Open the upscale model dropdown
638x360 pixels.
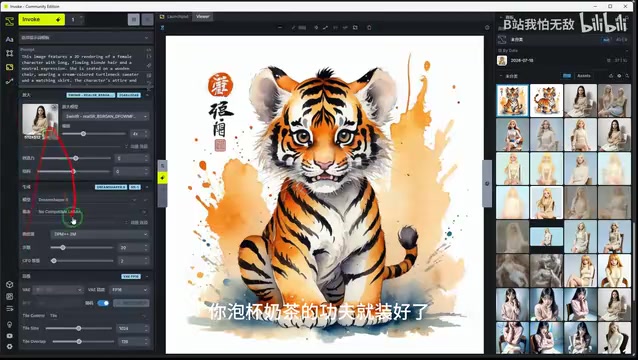[105, 116]
